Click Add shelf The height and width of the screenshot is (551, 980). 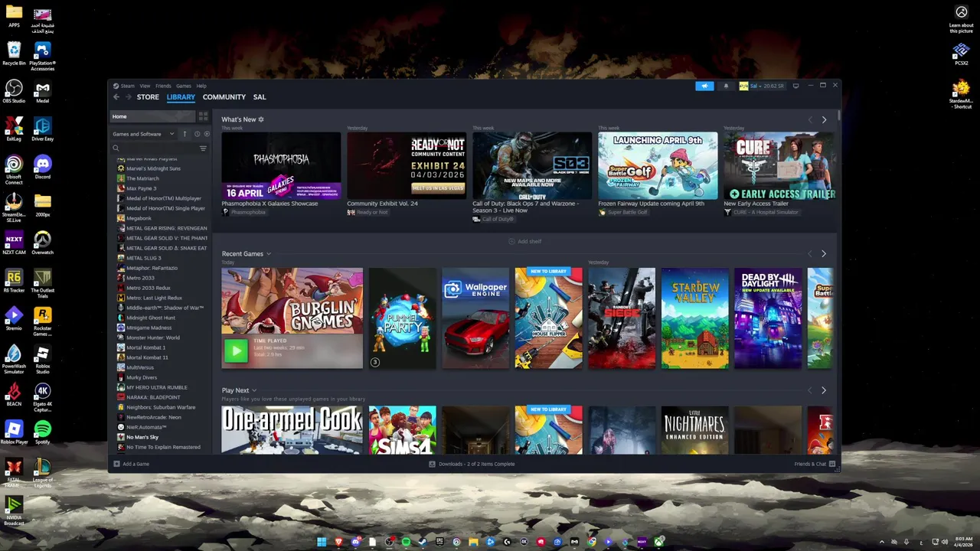(x=525, y=242)
